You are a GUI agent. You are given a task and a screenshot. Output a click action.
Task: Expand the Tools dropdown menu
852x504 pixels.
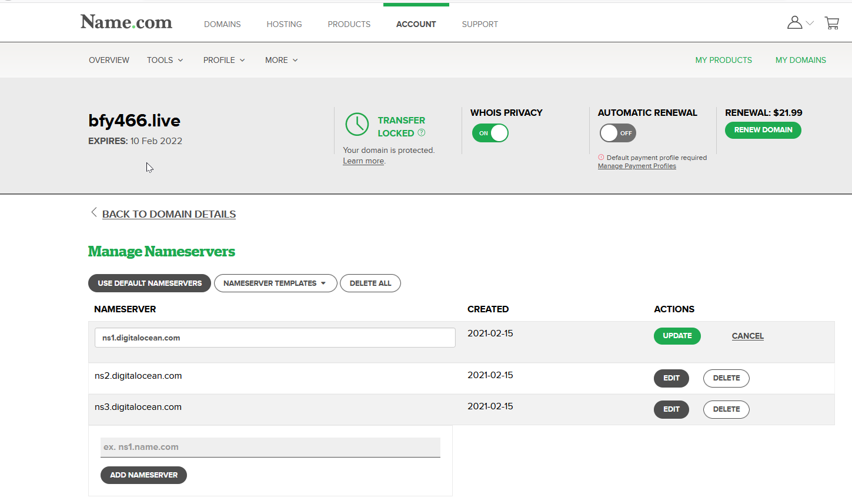tap(165, 60)
